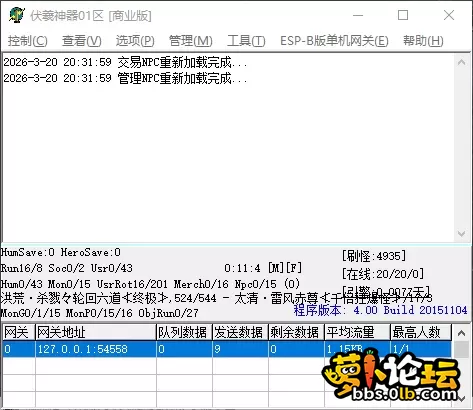Open the 控制(C) menu
473x410 pixels.
[x=28, y=41]
